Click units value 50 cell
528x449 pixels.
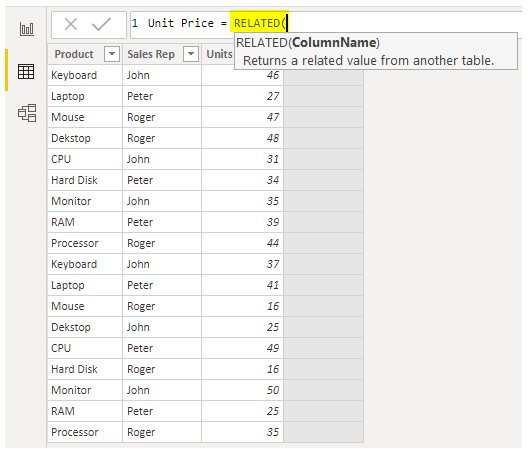pyautogui.click(x=242, y=390)
